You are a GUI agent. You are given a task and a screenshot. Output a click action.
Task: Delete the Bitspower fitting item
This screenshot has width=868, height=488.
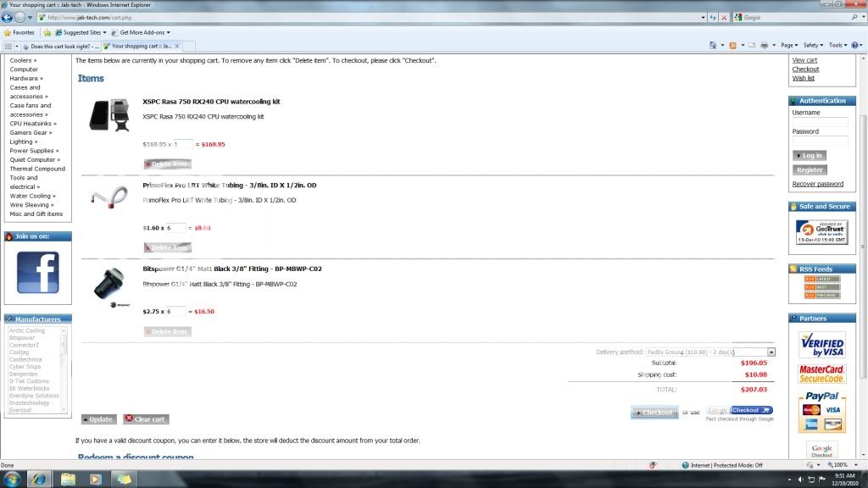pos(168,331)
